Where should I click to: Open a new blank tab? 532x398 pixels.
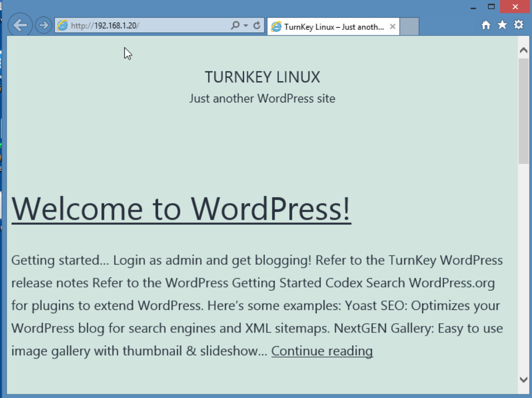point(409,27)
